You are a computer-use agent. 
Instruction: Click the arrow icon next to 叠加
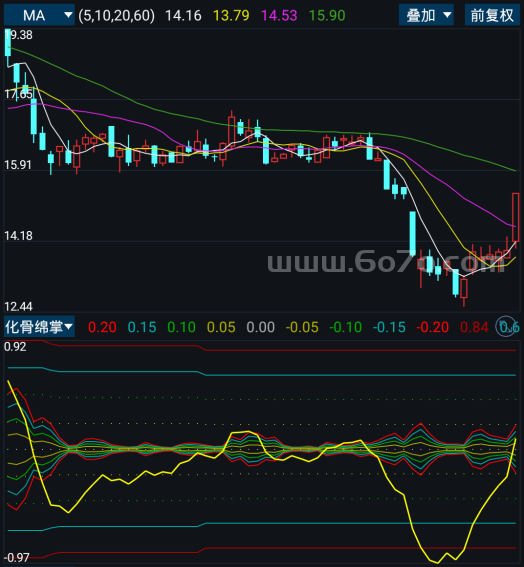(447, 15)
